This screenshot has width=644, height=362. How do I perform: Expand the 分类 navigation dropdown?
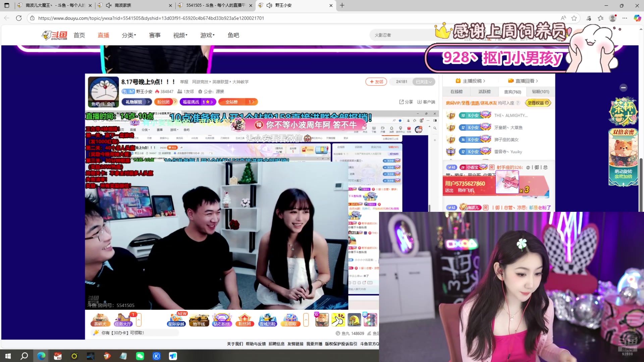coord(129,35)
